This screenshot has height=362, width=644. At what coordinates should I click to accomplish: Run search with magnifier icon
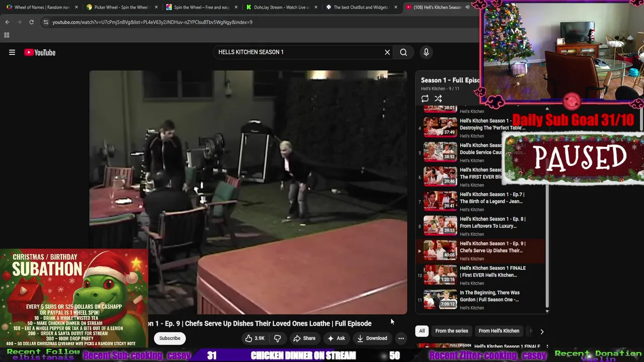coord(404,52)
